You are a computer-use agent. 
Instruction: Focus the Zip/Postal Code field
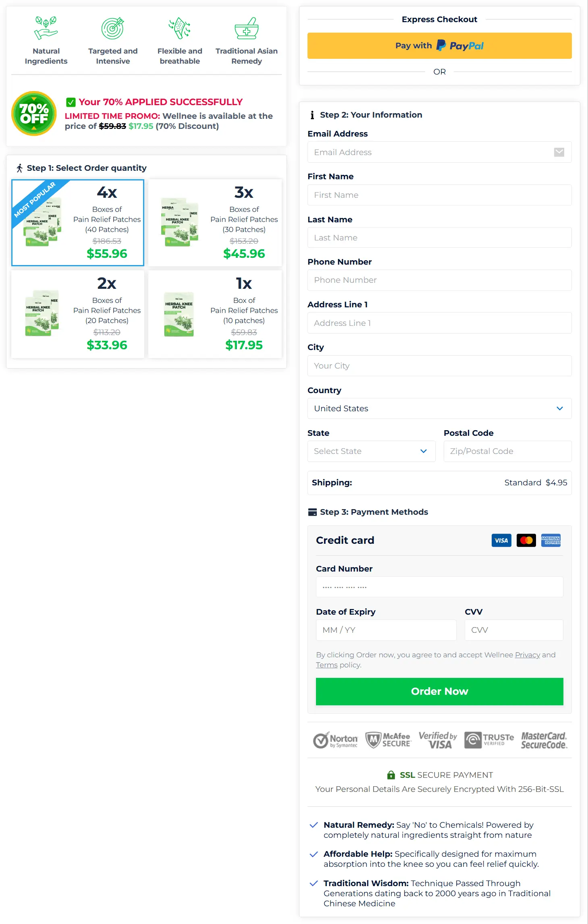point(507,451)
